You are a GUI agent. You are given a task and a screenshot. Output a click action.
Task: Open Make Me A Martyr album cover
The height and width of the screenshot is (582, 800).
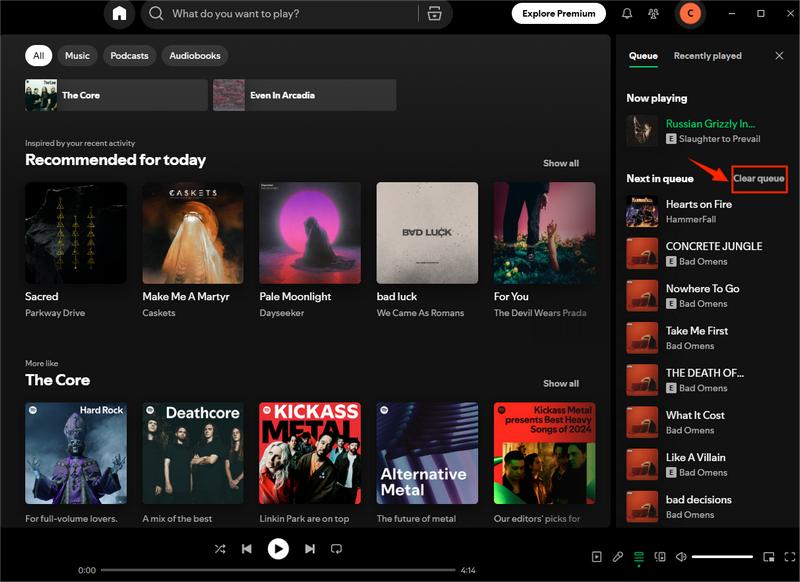[x=193, y=233]
